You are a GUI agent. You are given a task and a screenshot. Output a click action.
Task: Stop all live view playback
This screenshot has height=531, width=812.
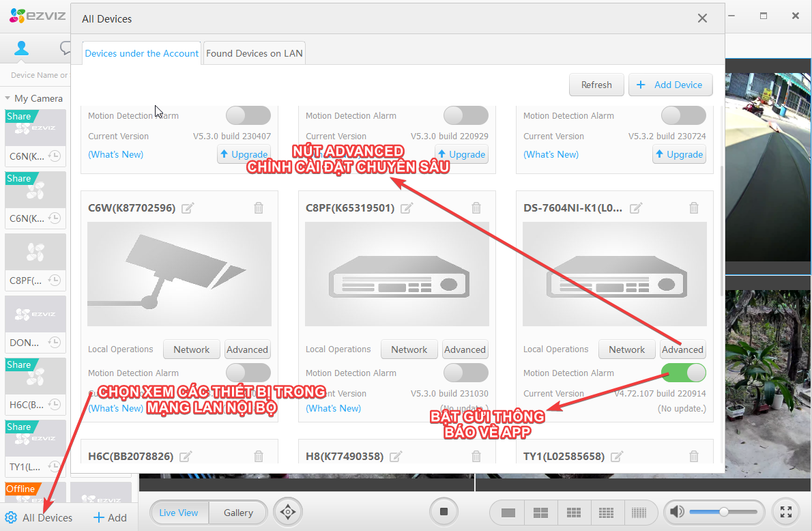444,512
